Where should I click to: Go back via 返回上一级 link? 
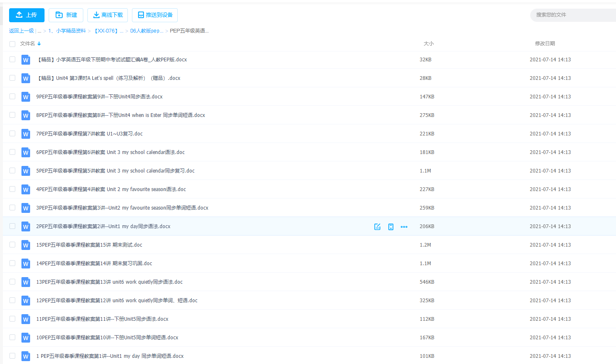[21, 31]
